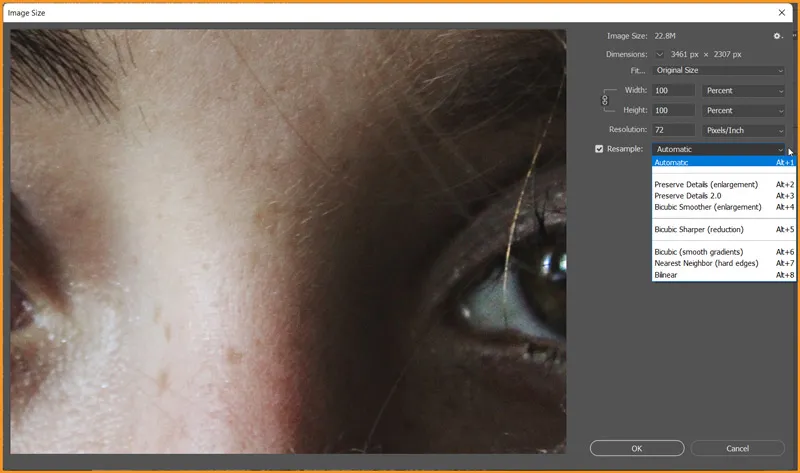Select Bicubic Sharper (reduction)
The height and width of the screenshot is (473, 800).
point(723,229)
